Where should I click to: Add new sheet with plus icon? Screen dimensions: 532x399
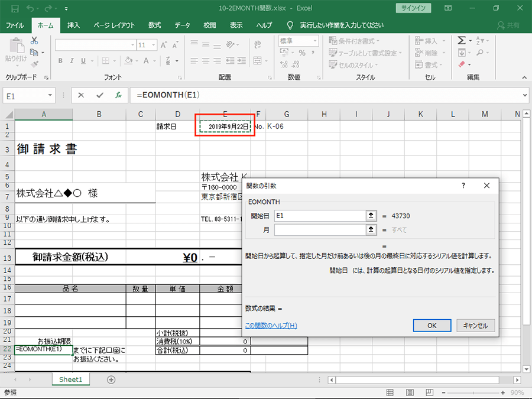tap(111, 379)
